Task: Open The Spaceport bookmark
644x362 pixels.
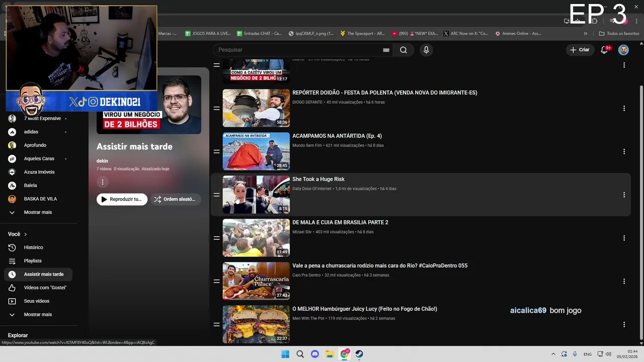Action: [x=362, y=34]
